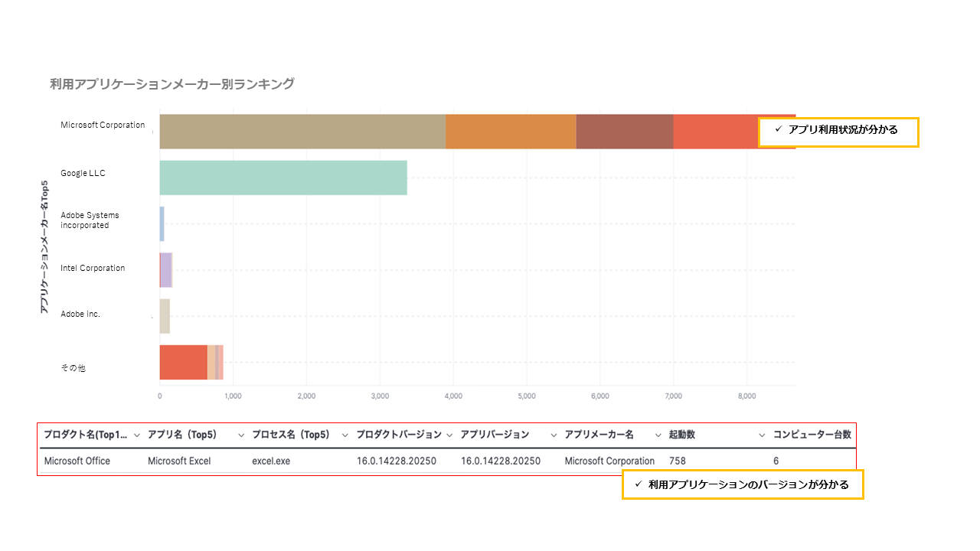The width and height of the screenshot is (980, 551).
Task: Select the mint green Google LLC bar
Action: [283, 178]
